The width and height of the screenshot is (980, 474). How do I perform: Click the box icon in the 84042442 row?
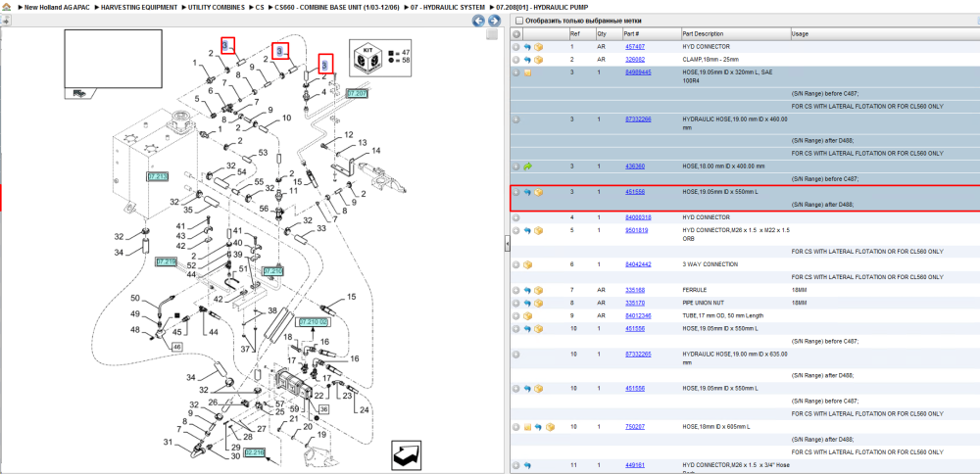(x=527, y=264)
